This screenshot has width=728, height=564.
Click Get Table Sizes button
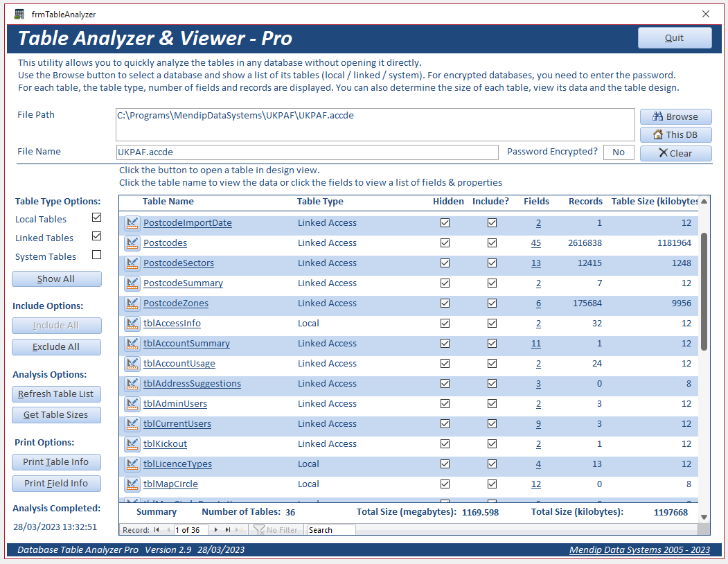point(56,415)
